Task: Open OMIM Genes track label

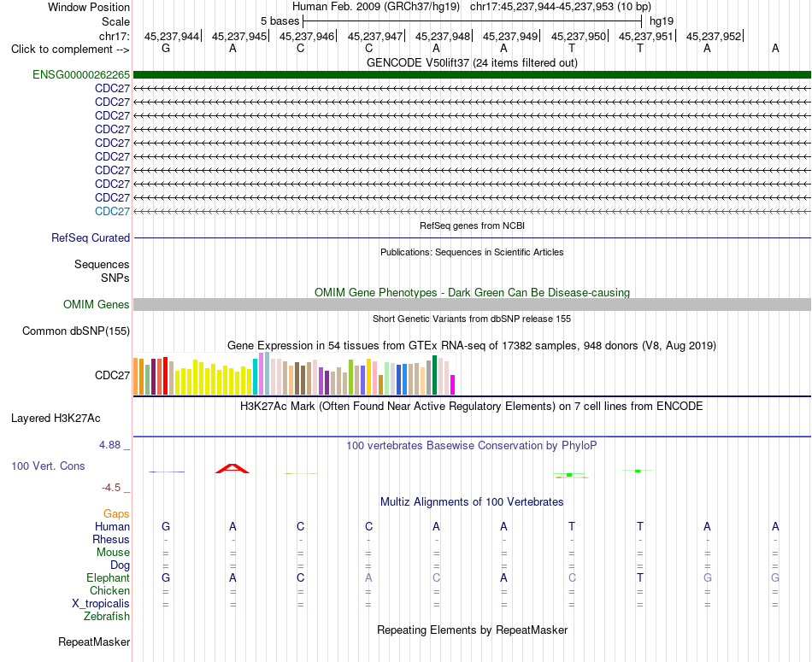Action: [x=97, y=304]
